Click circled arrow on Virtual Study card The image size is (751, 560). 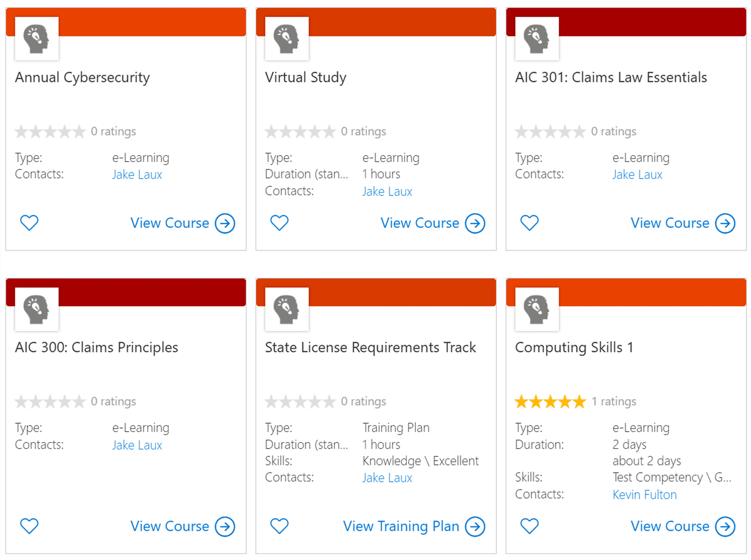(475, 224)
